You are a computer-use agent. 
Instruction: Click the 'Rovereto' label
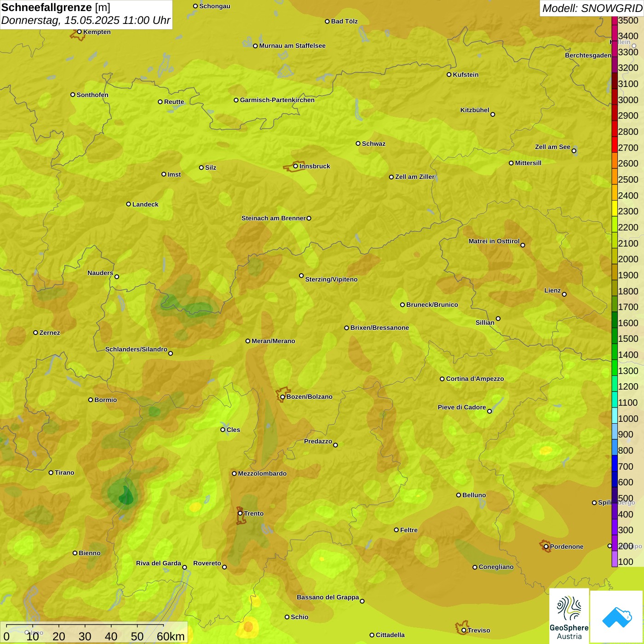tap(207, 563)
